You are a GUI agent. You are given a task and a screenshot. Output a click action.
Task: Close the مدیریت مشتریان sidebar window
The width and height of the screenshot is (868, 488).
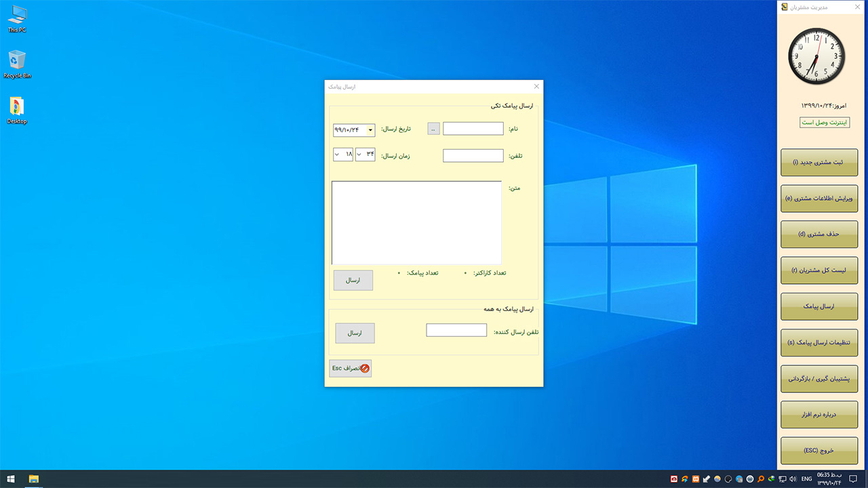tap(859, 7)
